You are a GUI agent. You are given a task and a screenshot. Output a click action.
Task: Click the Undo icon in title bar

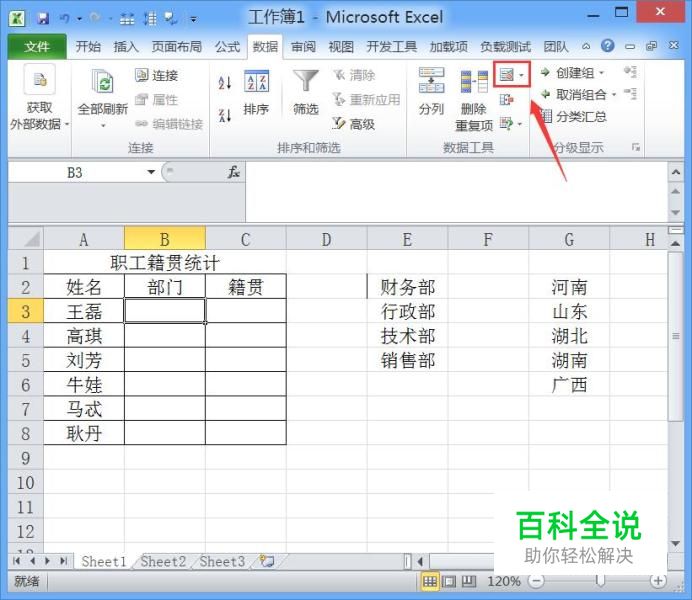[65, 18]
